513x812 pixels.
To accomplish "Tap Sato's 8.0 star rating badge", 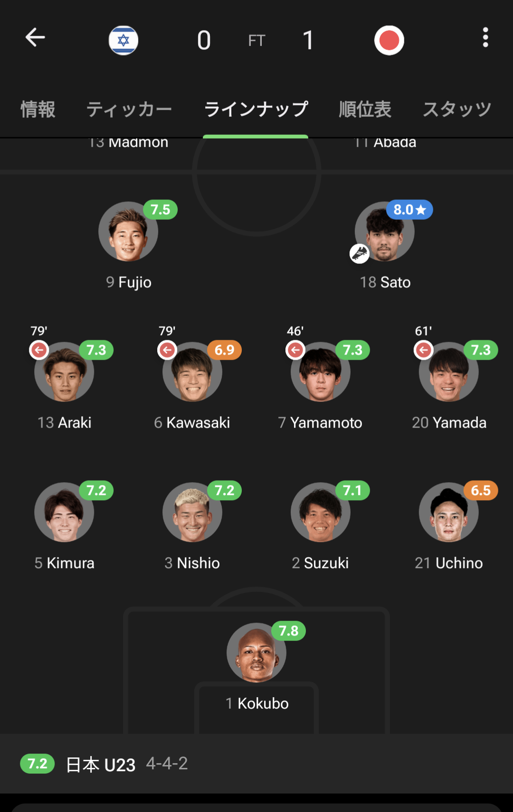I will pyautogui.click(x=409, y=210).
